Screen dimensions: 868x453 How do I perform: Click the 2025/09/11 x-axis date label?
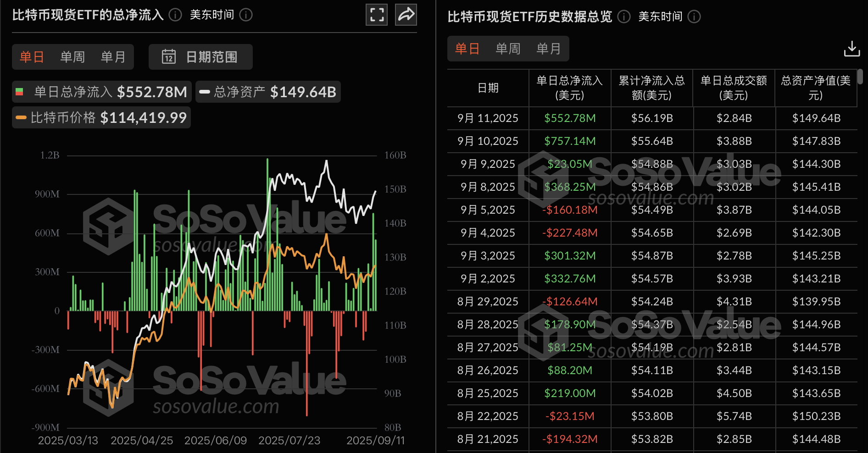click(x=375, y=441)
